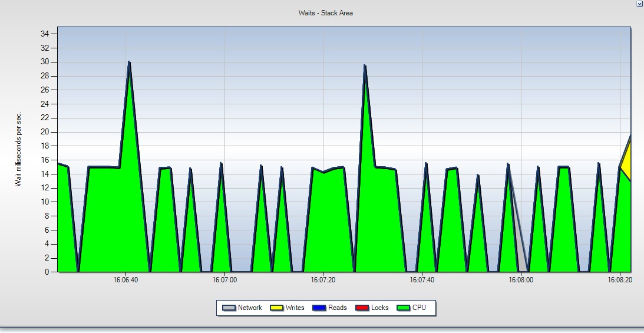Click the 16:08:20 time axis label

[619, 280]
